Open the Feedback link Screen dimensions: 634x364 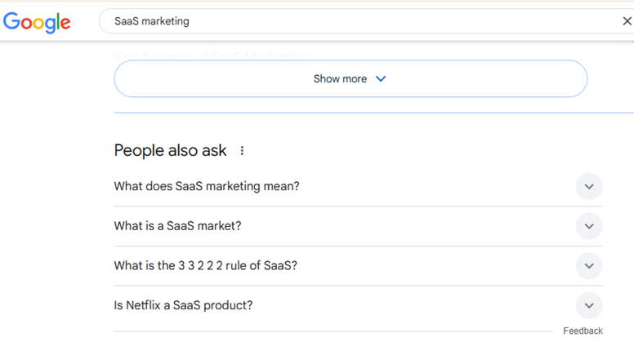[583, 331]
